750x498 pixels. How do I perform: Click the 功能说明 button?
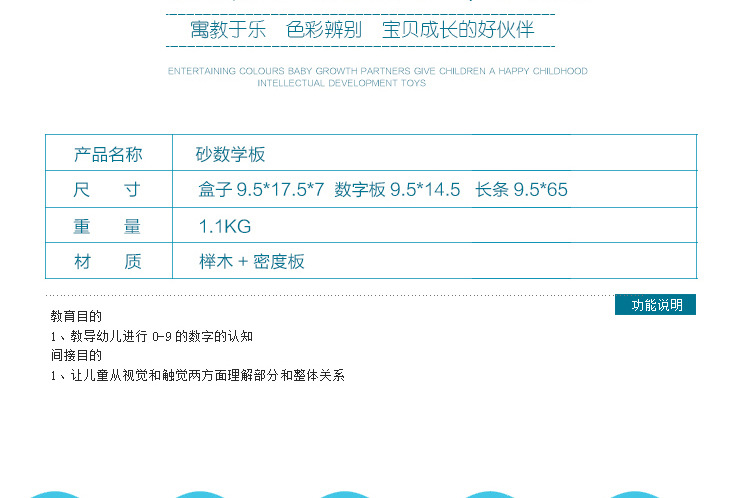click(x=655, y=305)
